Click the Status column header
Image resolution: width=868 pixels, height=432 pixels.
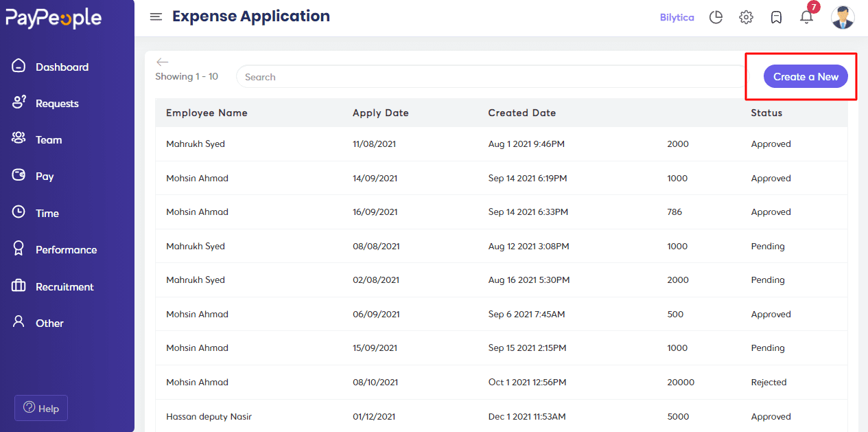(766, 113)
